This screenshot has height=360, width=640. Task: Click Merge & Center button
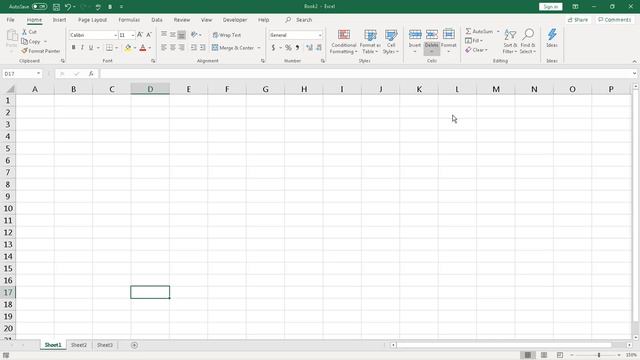(233, 48)
